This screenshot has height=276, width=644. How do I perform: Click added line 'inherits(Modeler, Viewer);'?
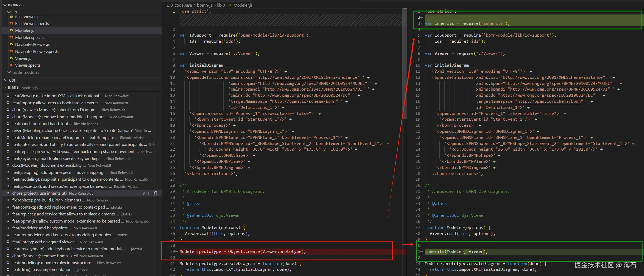click(x=456, y=252)
